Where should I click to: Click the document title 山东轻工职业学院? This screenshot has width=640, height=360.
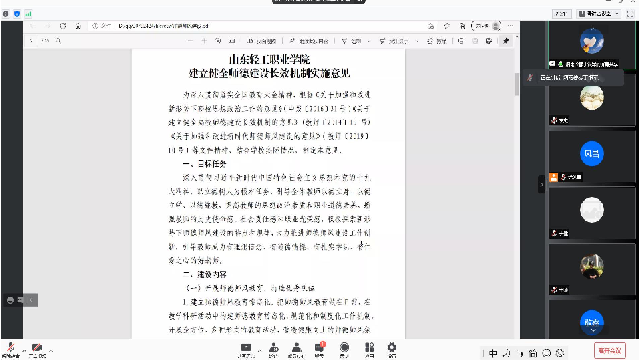(x=269, y=60)
